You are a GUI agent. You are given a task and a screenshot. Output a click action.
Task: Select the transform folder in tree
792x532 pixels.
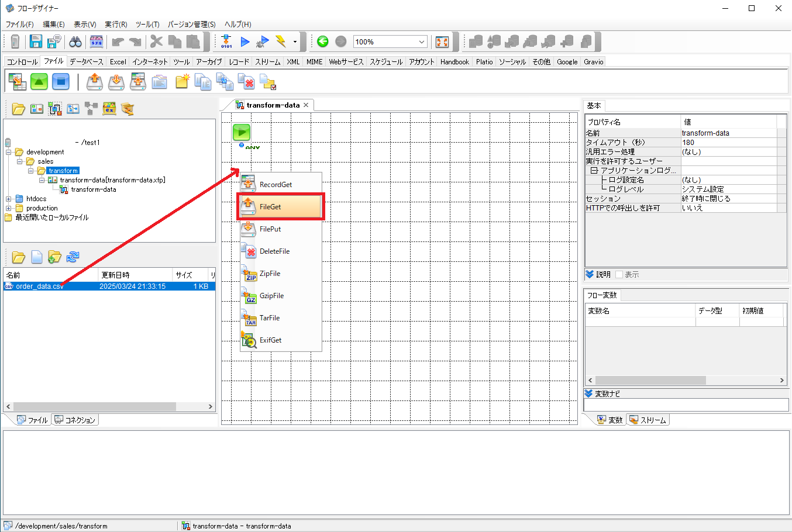tap(63, 171)
